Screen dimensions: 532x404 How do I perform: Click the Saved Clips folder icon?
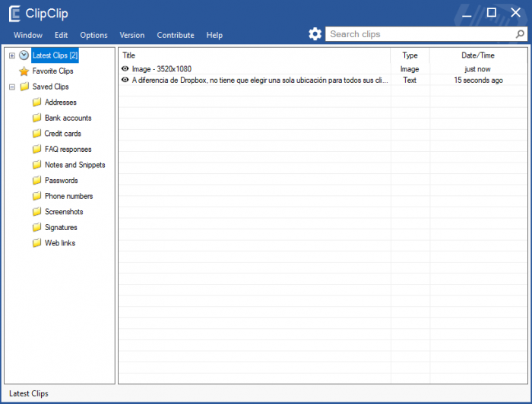tap(24, 87)
